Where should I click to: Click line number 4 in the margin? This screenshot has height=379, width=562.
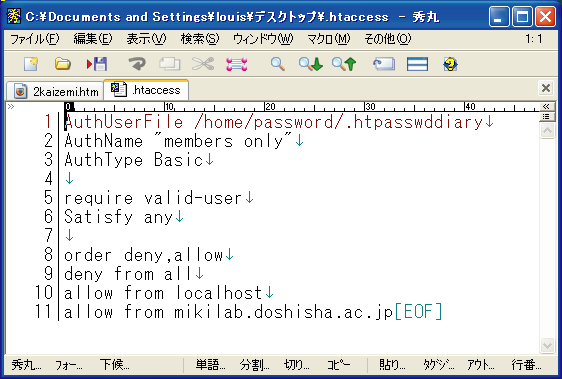(x=48, y=179)
